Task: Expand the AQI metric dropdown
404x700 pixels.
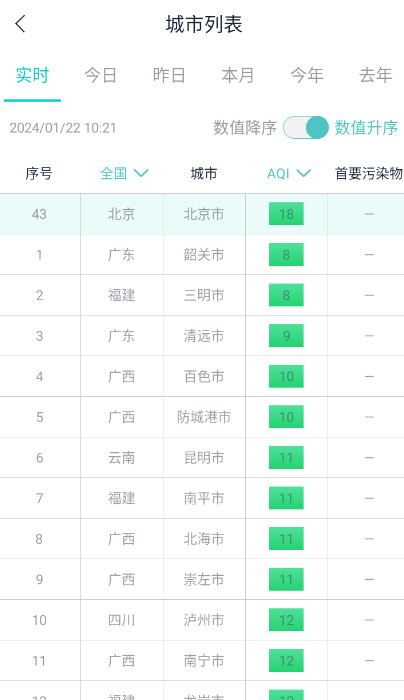Action: [x=289, y=173]
